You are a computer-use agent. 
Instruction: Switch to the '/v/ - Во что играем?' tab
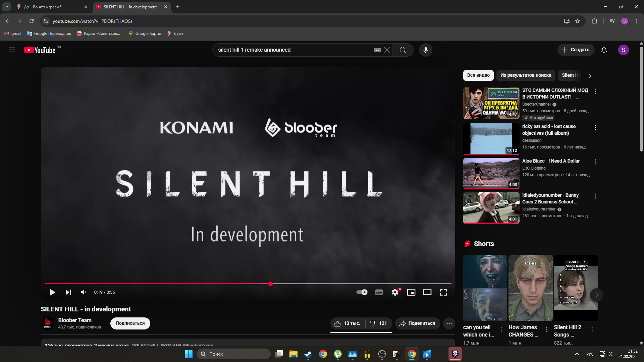(47, 7)
